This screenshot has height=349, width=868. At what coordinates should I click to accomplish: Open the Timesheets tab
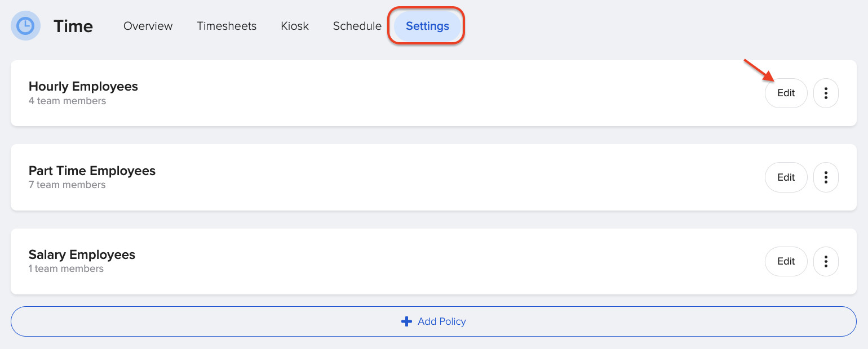click(227, 26)
